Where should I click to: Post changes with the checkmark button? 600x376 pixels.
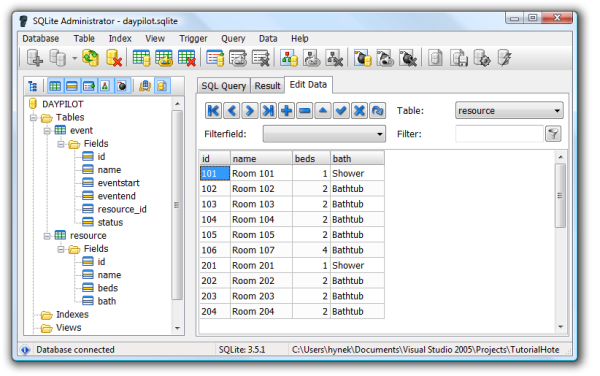(x=341, y=111)
